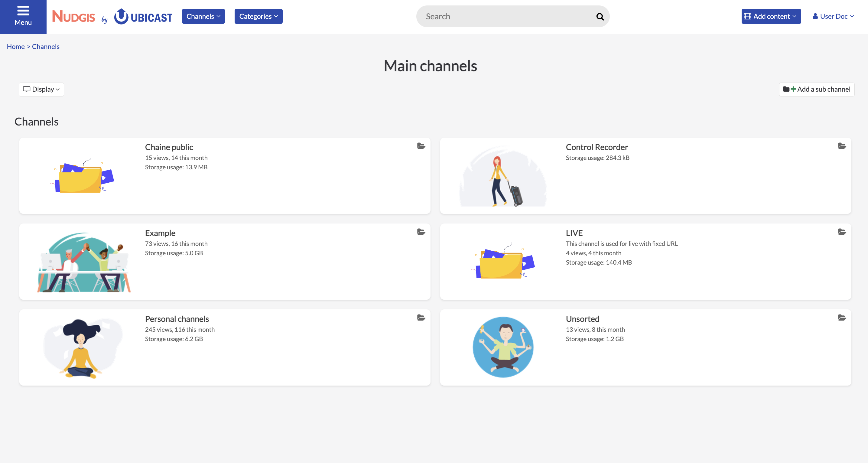
Task: Click 'Storage usage: 6.2 GB' text
Action: click(174, 339)
